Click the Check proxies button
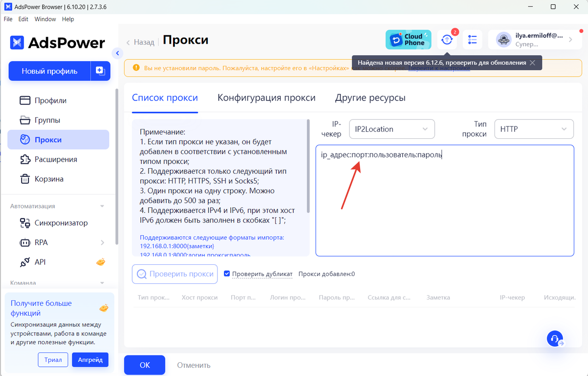Viewport: 588px width, 376px height. [x=175, y=274]
